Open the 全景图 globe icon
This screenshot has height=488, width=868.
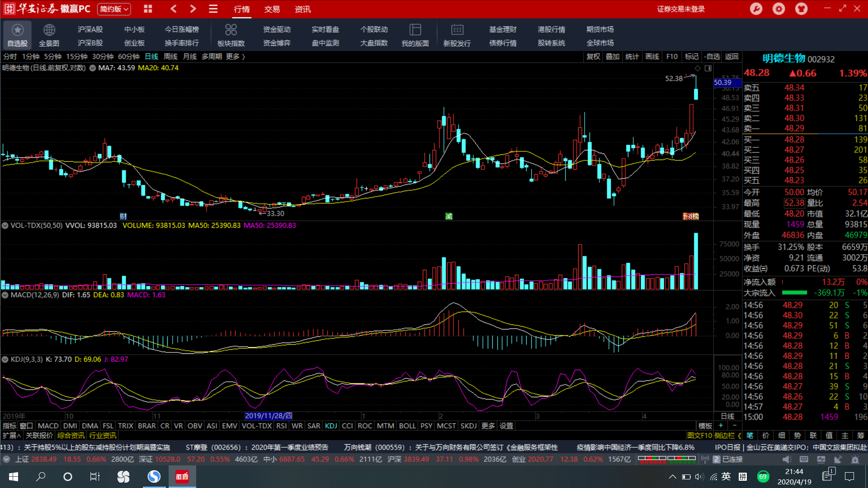pos(49,30)
